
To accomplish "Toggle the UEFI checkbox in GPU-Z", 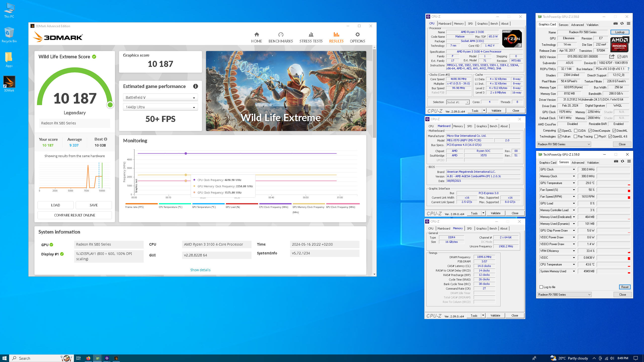I will (619, 57).
